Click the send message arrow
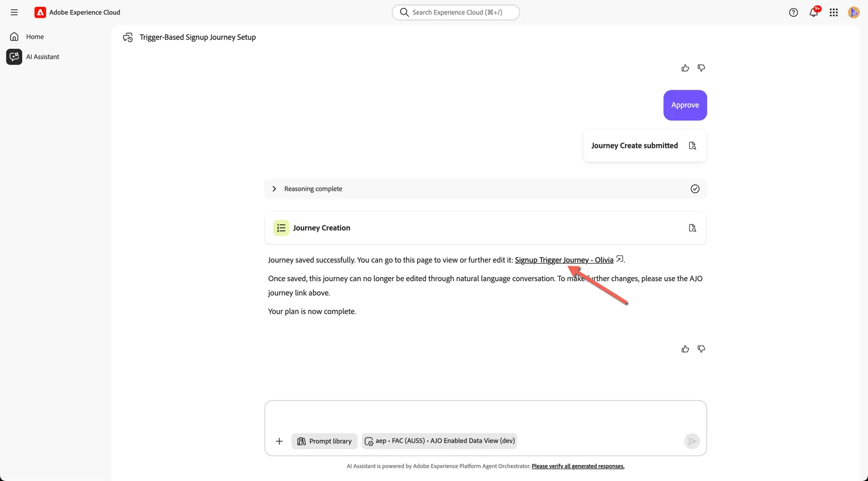This screenshot has height=481, width=868. click(x=692, y=441)
